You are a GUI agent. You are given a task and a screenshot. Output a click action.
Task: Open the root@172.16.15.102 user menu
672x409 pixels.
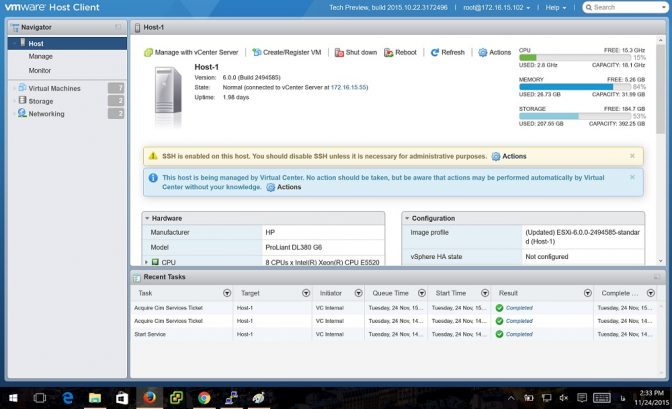496,8
